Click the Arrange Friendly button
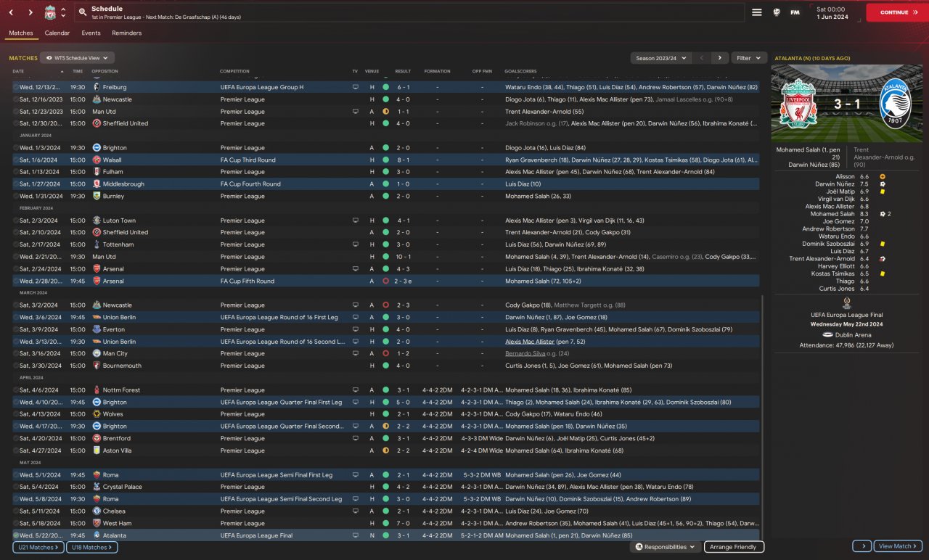Screen dimensions: 929x560 (x=733, y=547)
